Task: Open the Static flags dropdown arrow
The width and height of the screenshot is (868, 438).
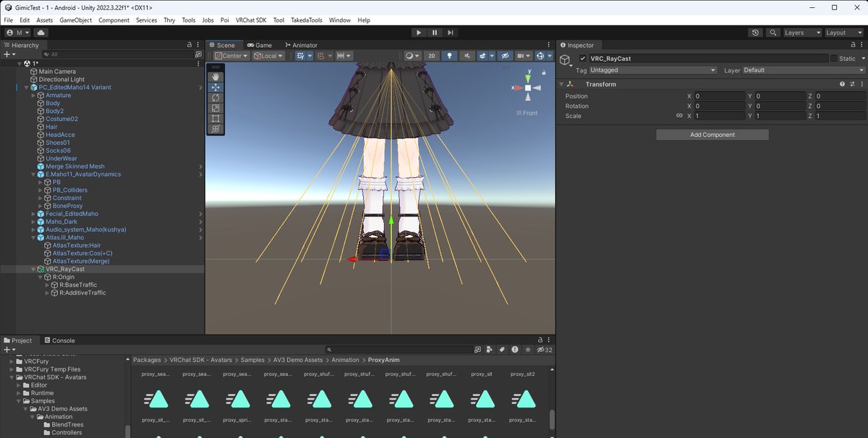Action: 862,59
